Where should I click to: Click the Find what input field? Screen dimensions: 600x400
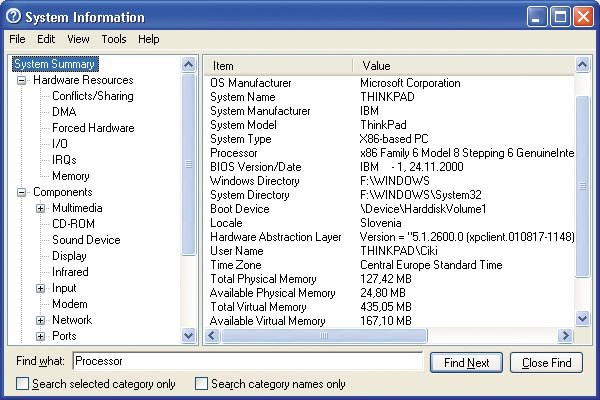pyautogui.click(x=247, y=361)
